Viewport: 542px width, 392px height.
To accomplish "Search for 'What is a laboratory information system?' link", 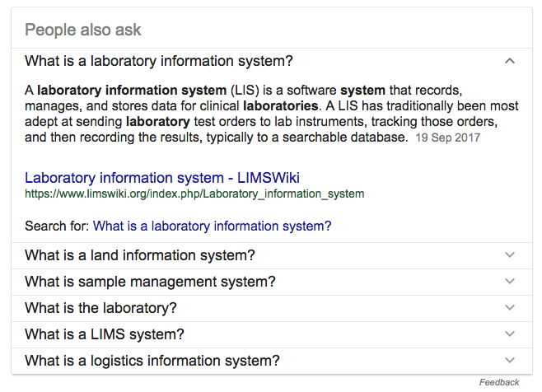I will click(x=213, y=226).
